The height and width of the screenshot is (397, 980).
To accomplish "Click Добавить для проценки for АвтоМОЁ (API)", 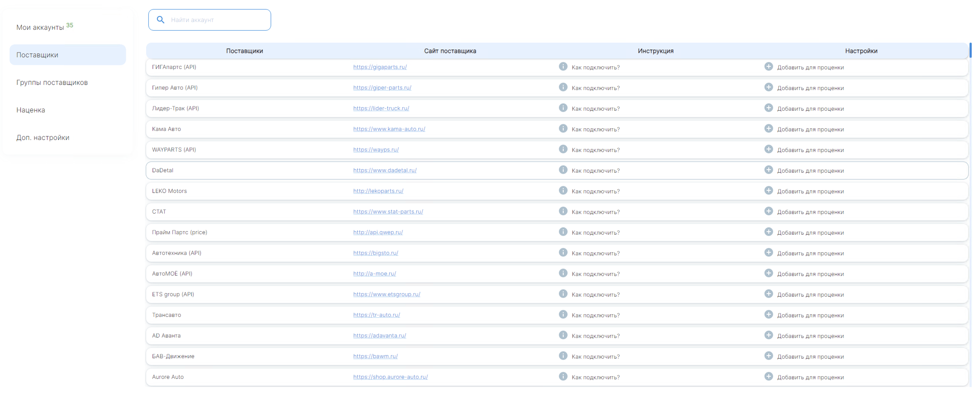I will pos(810,274).
